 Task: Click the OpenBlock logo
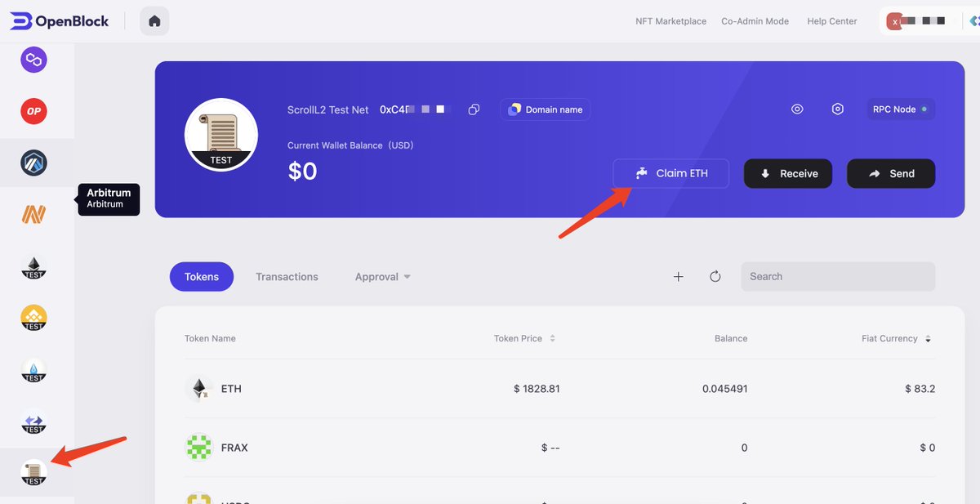(x=59, y=21)
